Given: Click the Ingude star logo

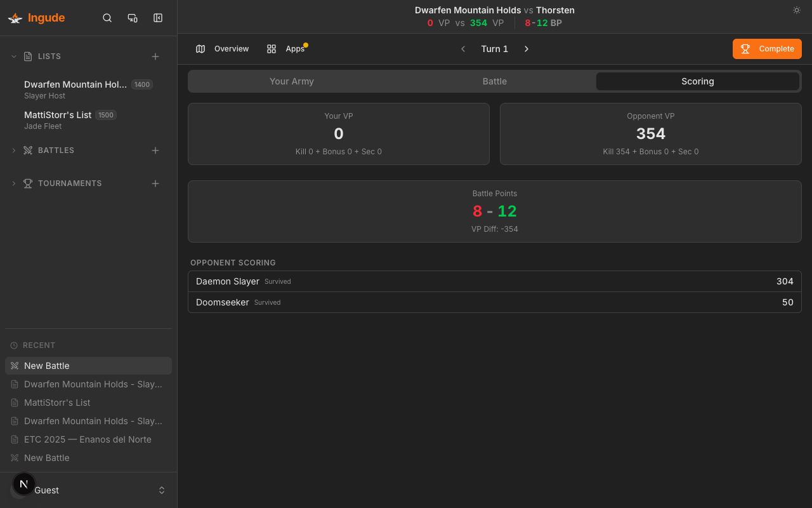Looking at the screenshot, I should coord(15,18).
